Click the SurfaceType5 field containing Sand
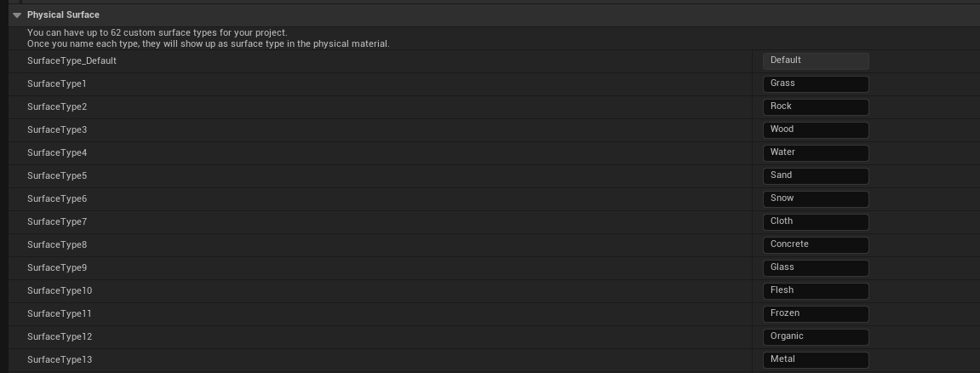This screenshot has height=373, width=980. point(816,175)
